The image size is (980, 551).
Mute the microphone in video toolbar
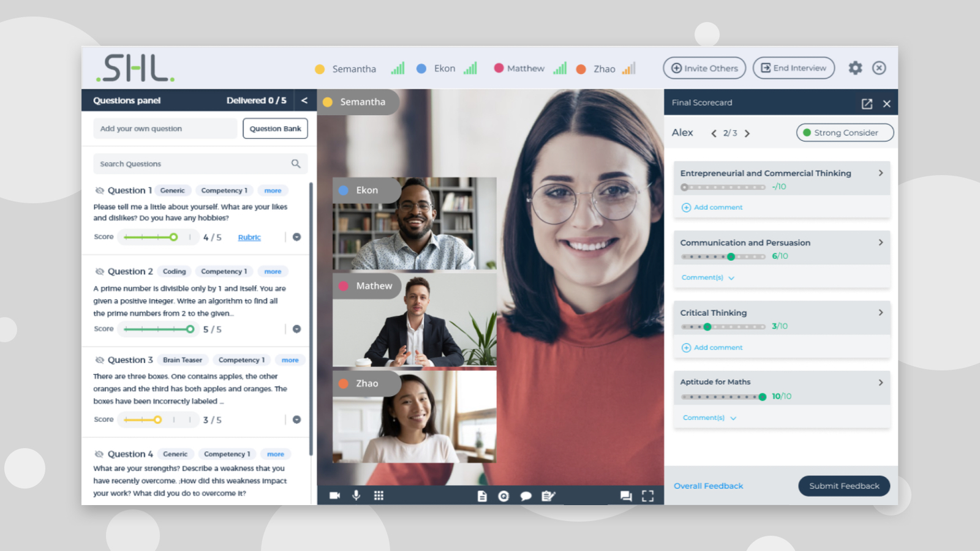356,495
